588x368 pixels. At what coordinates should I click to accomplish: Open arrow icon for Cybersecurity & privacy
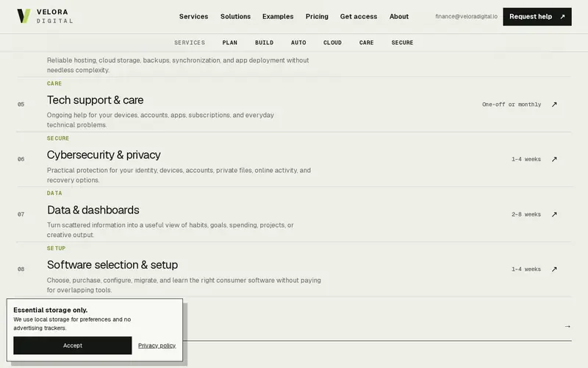pos(554,159)
